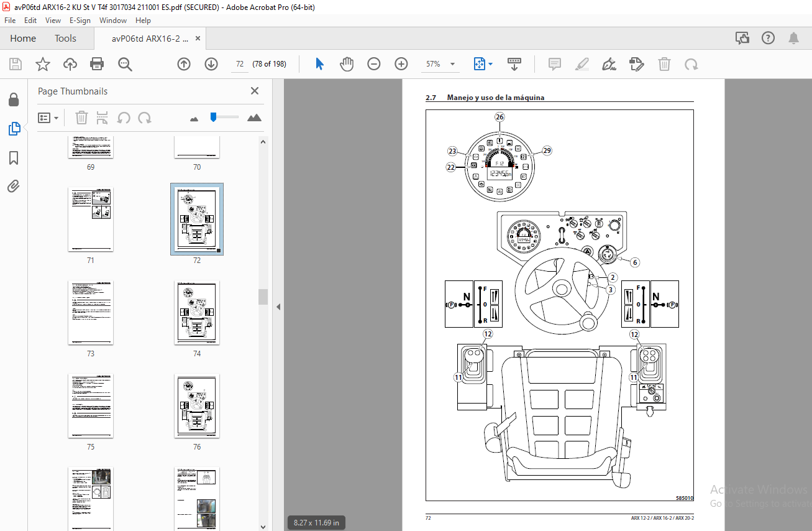The image size is (812, 531).
Task: Click the scrolling mode keyboard icon
Action: click(x=514, y=64)
